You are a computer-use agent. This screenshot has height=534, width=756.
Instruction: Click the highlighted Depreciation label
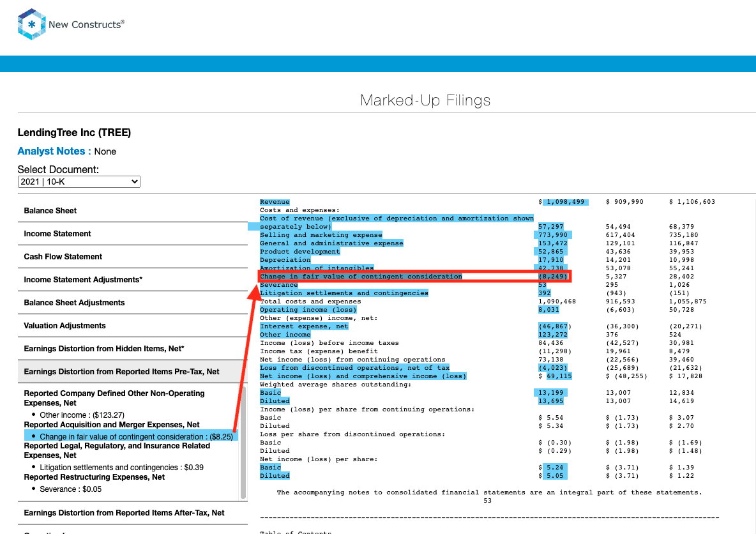285,259
